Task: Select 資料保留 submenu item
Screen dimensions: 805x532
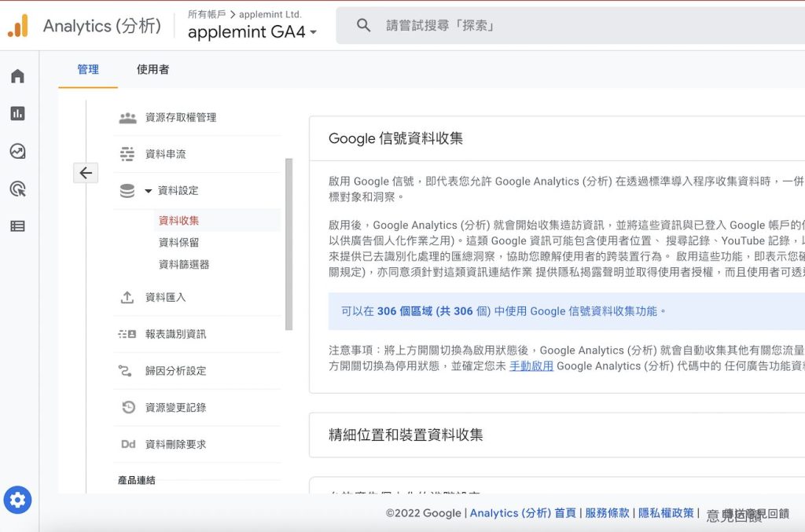Action: [178, 243]
